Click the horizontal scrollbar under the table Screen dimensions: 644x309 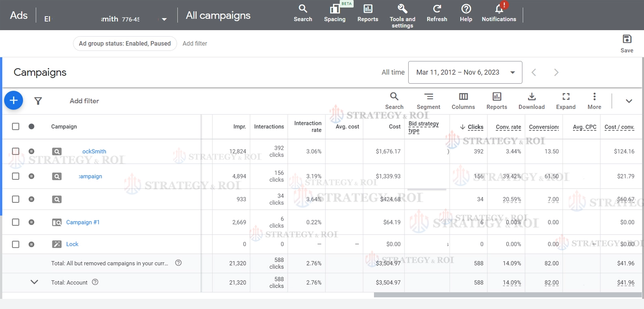[507, 295]
